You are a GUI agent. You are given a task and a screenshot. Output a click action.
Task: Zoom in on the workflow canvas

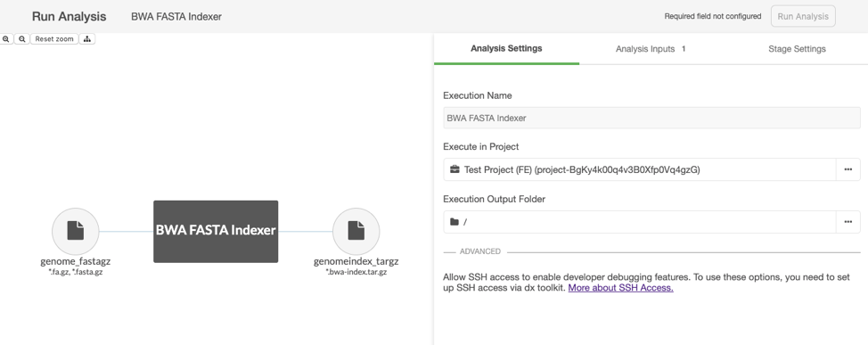pos(5,39)
